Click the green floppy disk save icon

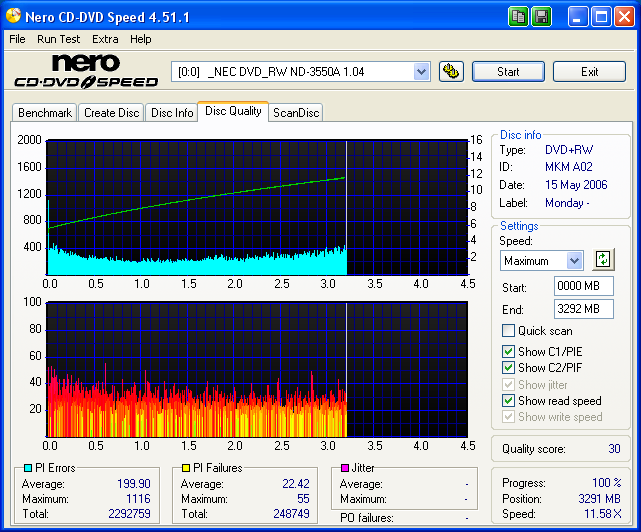coord(541,17)
